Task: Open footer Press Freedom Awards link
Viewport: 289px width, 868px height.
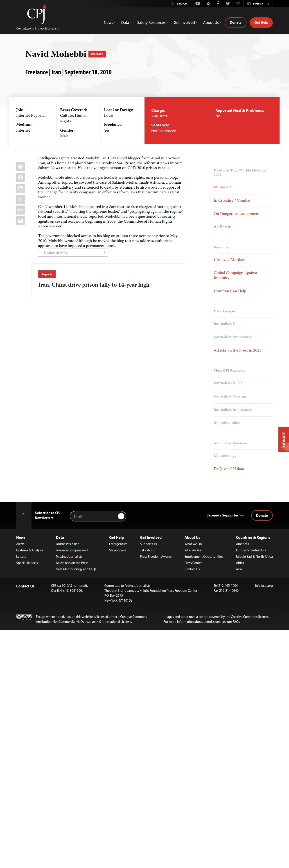Action: (156, 557)
